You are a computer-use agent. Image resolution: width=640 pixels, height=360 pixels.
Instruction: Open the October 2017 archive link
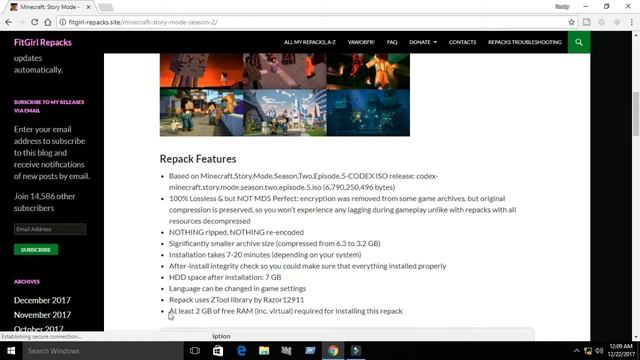click(39, 328)
